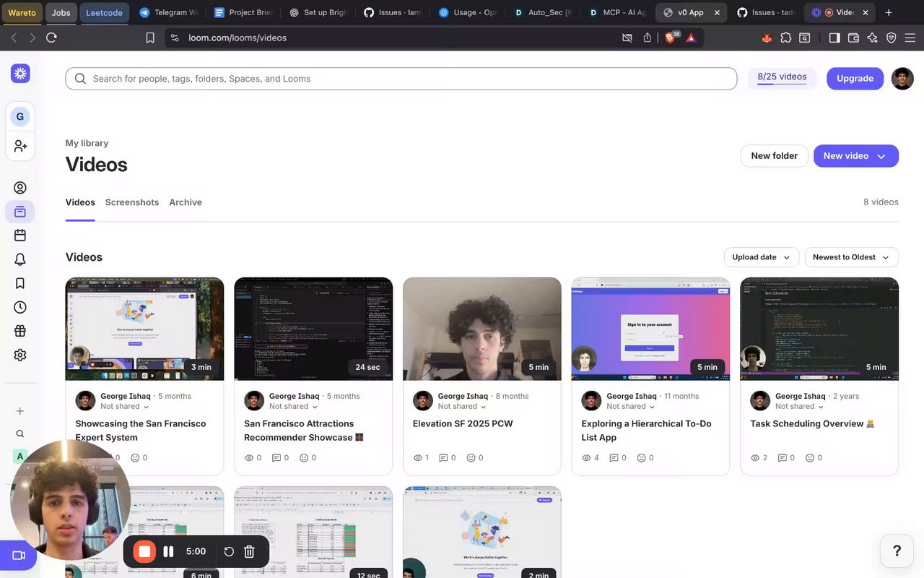This screenshot has width=924, height=578.
Task: Click the camera icon at bottom left
Action: 19,556
